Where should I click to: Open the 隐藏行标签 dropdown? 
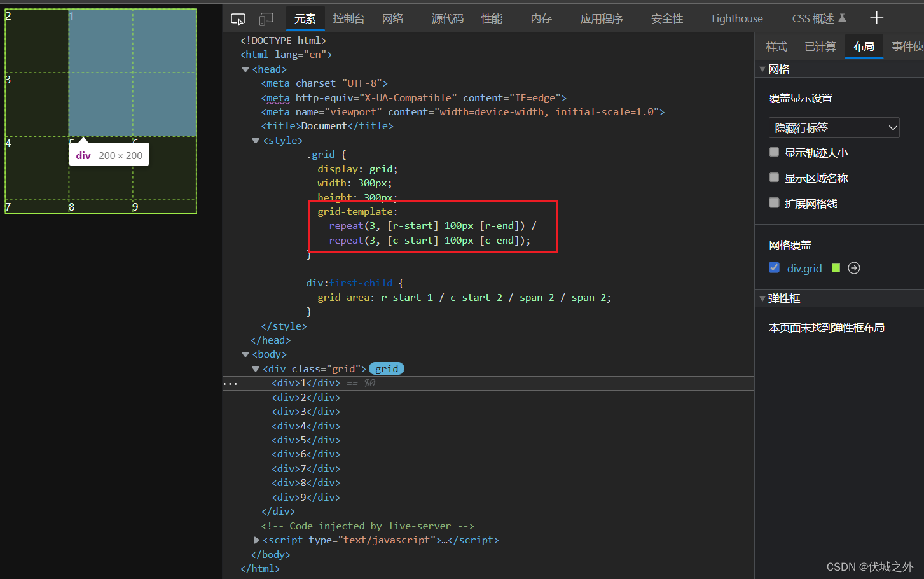point(834,128)
